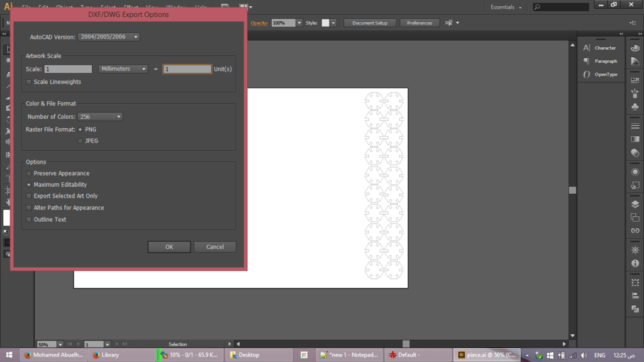Click the Style color swatch

[325, 23]
